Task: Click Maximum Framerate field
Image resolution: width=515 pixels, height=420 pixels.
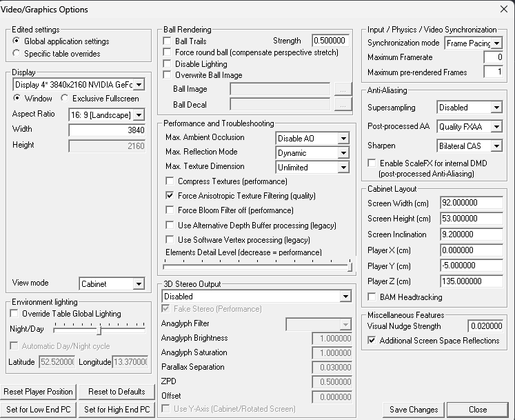Action: pos(494,57)
